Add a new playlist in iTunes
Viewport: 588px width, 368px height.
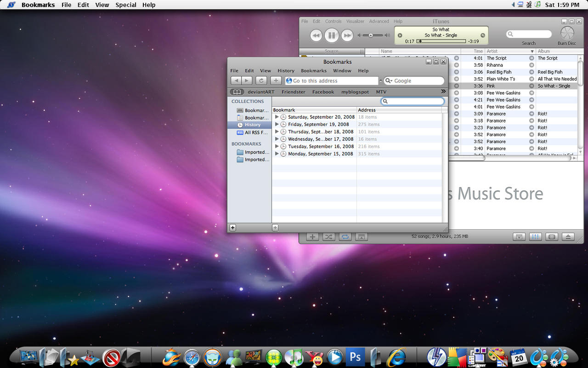[x=312, y=237]
